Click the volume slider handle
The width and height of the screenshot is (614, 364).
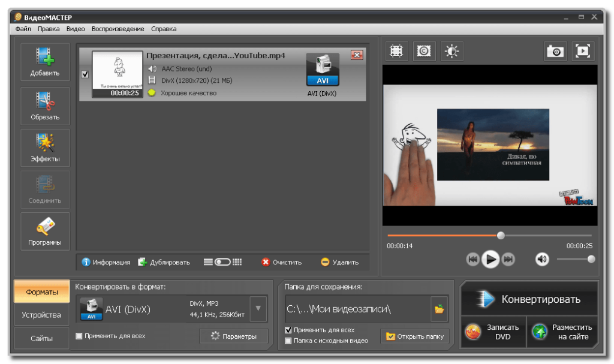591,259
